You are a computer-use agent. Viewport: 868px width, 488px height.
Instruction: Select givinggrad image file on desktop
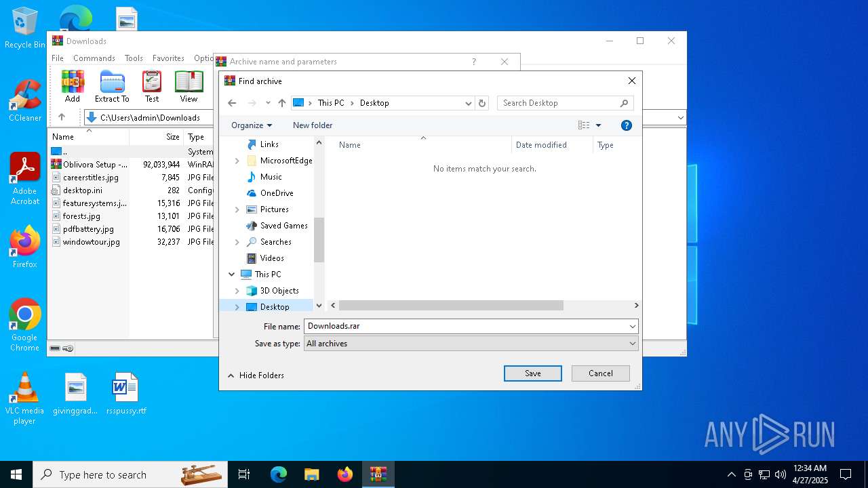click(x=75, y=394)
